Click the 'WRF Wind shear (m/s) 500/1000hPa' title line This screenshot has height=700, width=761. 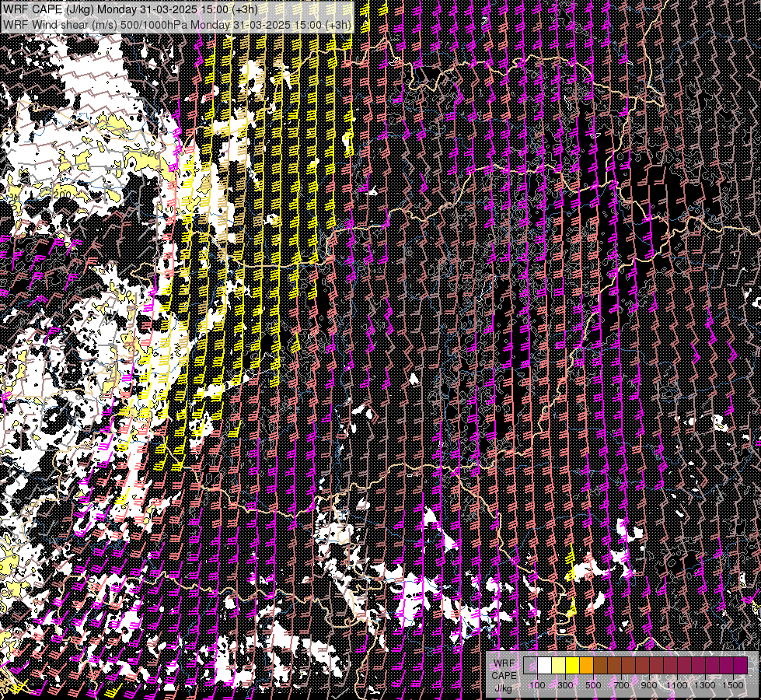177,25
